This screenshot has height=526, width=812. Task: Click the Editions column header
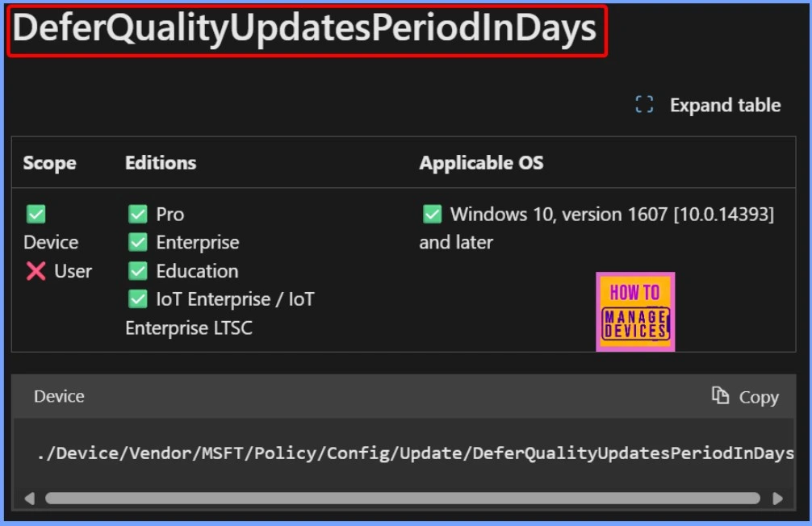[x=161, y=163]
